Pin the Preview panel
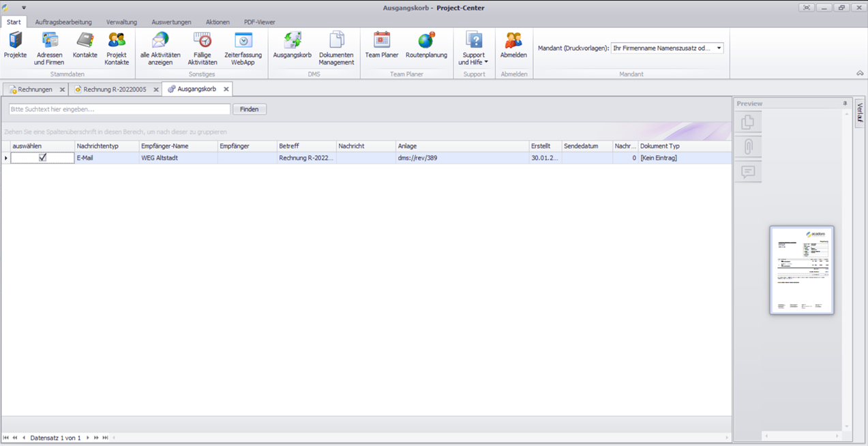 (845, 104)
